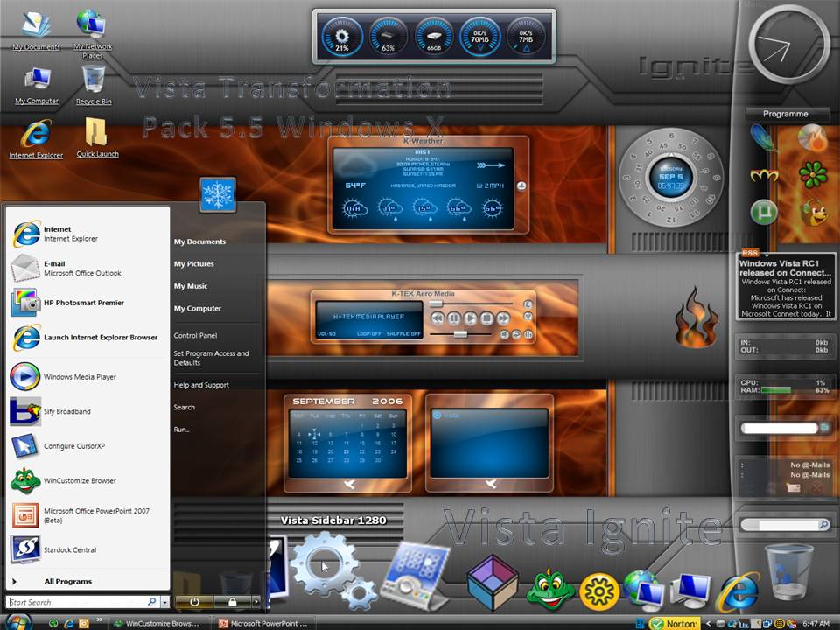This screenshot has height=630, width=840.
Task: Open Control Panel from Start menu
Action: 195,335
